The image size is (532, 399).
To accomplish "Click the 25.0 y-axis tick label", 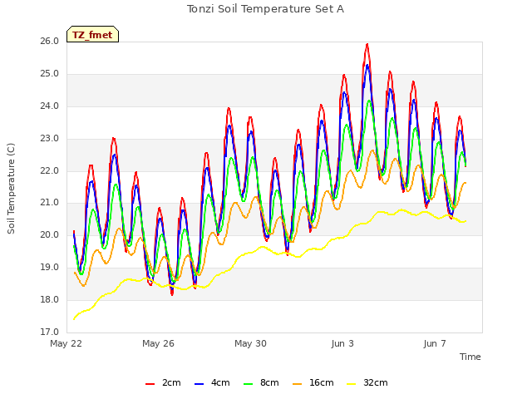I will click(x=50, y=74).
